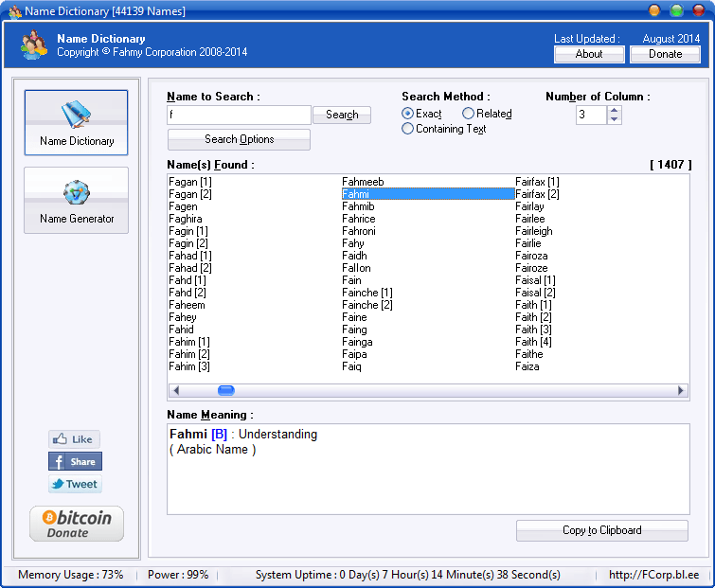715x588 pixels.
Task: Select the name Fahey
Action: 183,317
